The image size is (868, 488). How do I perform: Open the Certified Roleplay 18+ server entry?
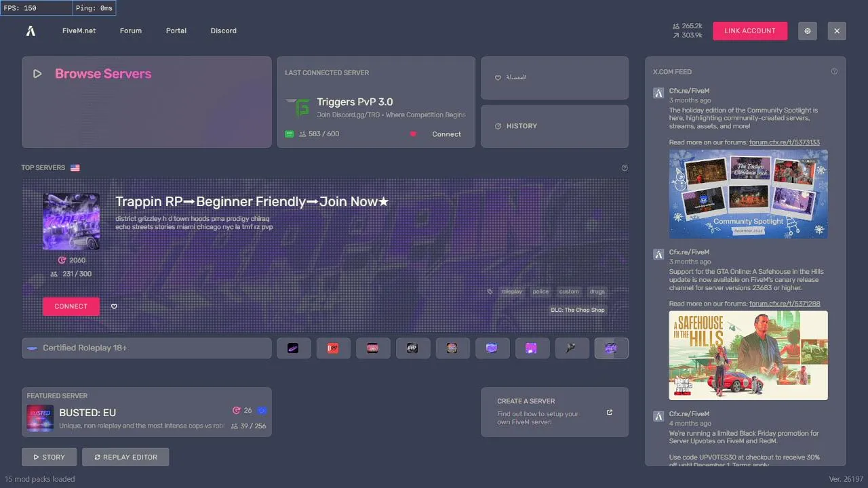146,348
